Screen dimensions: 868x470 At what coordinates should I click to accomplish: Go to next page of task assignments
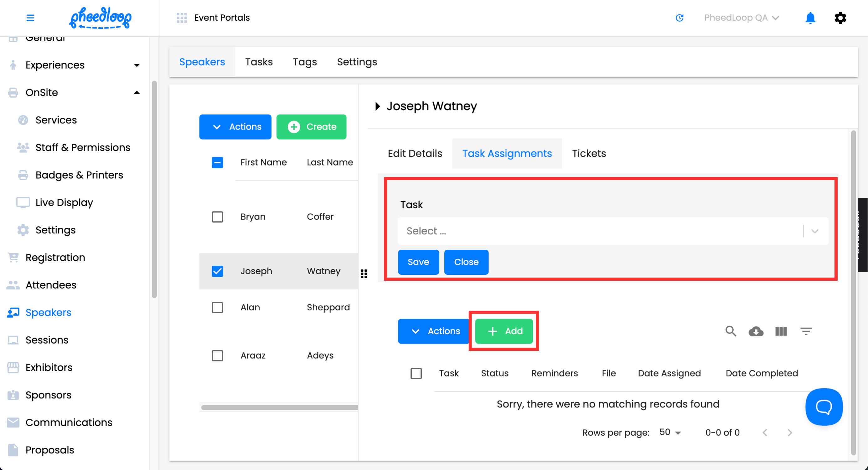click(789, 433)
